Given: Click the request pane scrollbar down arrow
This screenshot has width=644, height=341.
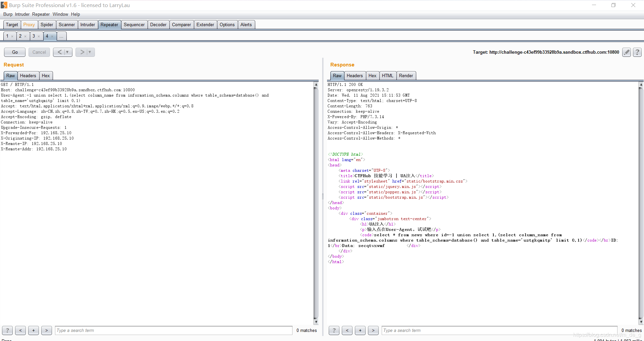Looking at the screenshot, I should (316, 322).
